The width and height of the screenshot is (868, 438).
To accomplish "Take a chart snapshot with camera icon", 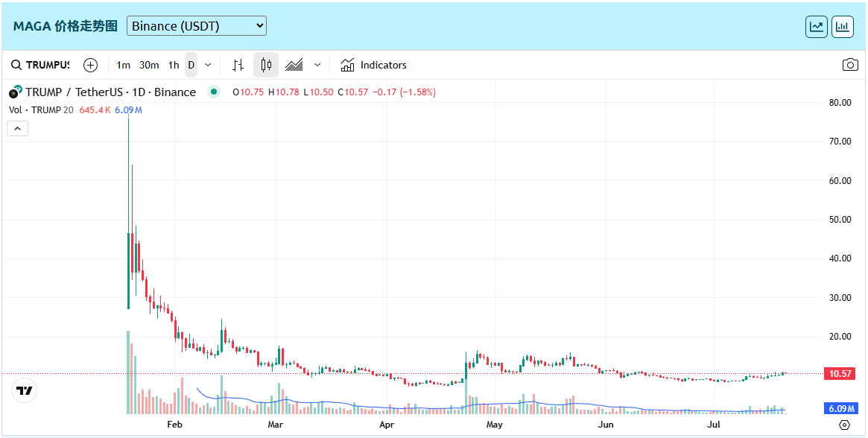I will coord(850,65).
